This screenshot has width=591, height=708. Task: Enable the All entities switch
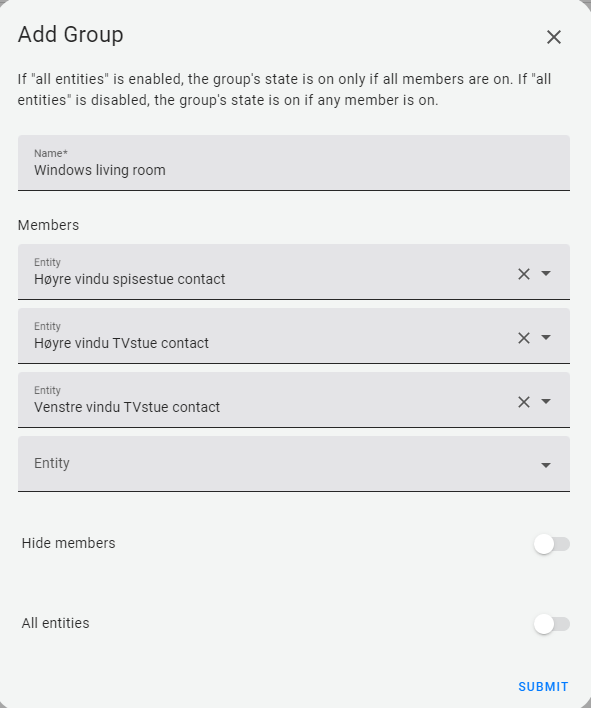552,624
